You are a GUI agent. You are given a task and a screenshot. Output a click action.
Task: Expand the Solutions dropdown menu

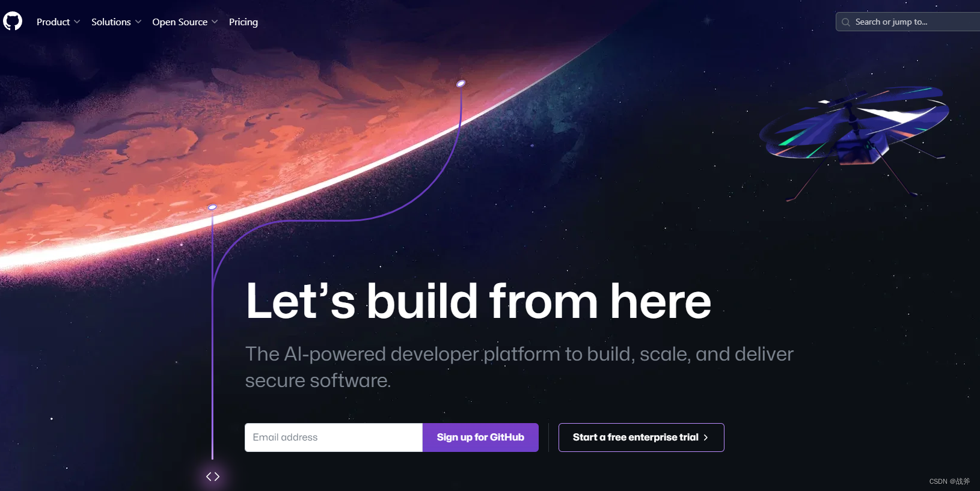[x=117, y=22]
